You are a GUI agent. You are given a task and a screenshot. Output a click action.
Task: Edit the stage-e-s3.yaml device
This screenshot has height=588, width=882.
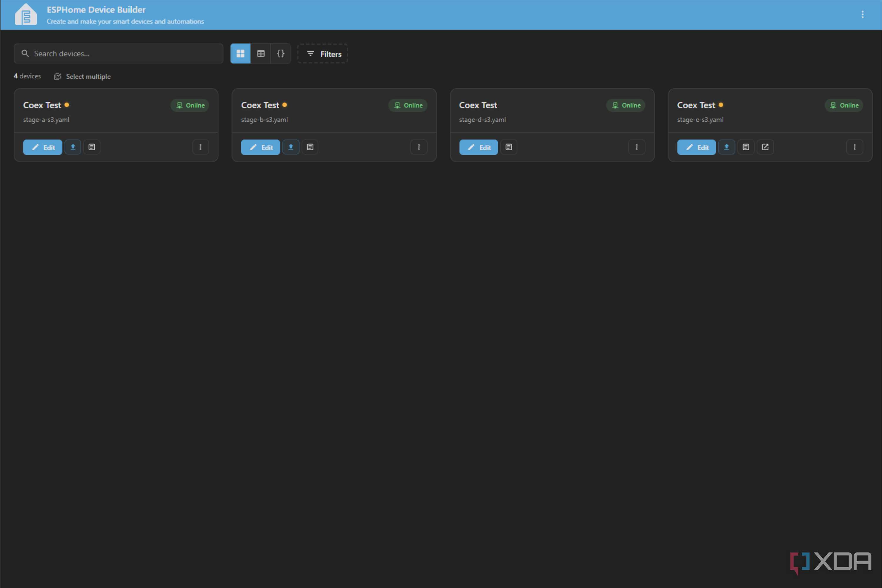click(696, 147)
